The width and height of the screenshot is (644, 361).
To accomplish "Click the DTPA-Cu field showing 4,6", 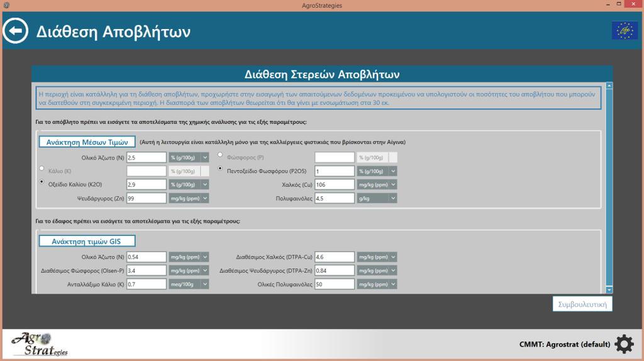I will 335,257.
